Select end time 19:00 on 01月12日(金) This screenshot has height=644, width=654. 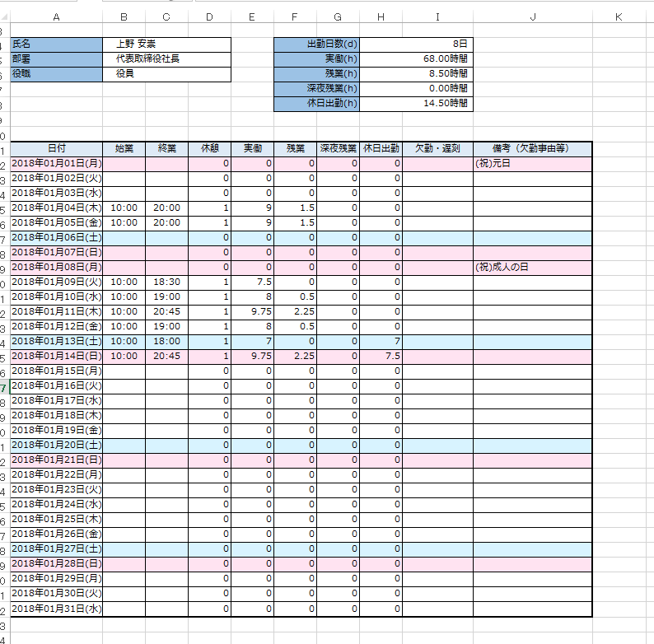coord(167,327)
